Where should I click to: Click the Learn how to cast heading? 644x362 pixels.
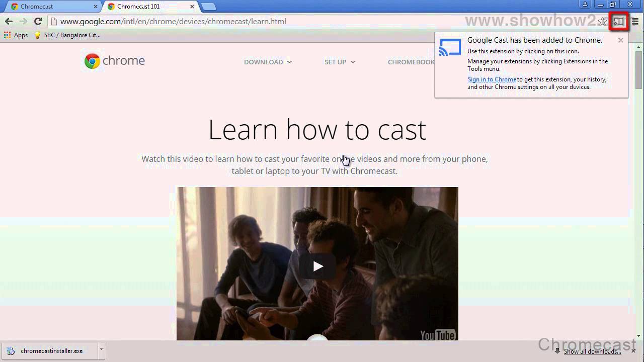(317, 130)
